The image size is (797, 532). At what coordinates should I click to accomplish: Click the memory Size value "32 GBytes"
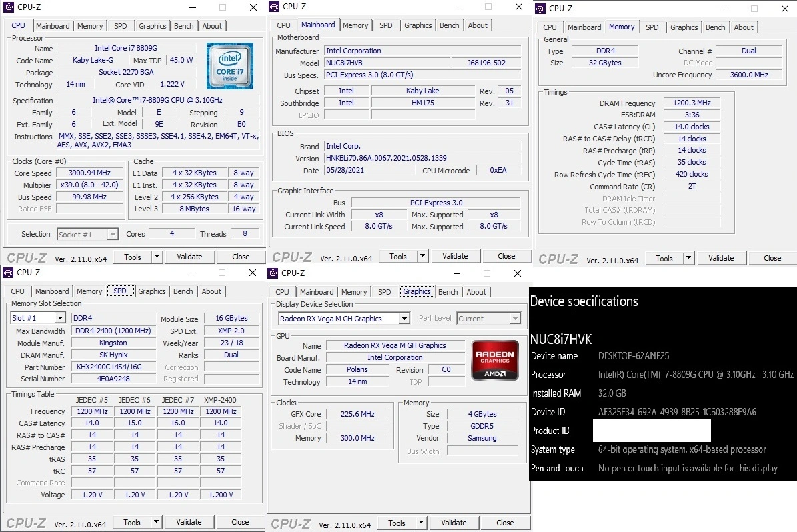pyautogui.click(x=605, y=63)
